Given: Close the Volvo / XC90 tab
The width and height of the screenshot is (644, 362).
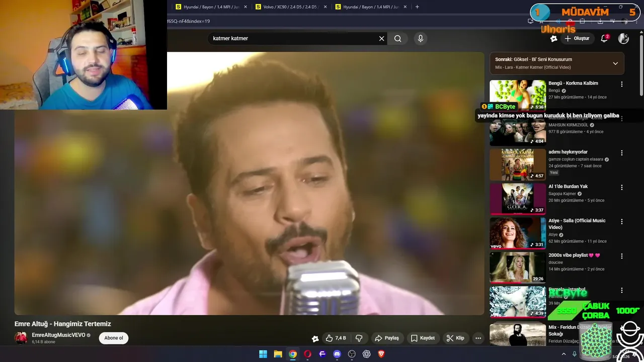Looking at the screenshot, I should (325, 7).
